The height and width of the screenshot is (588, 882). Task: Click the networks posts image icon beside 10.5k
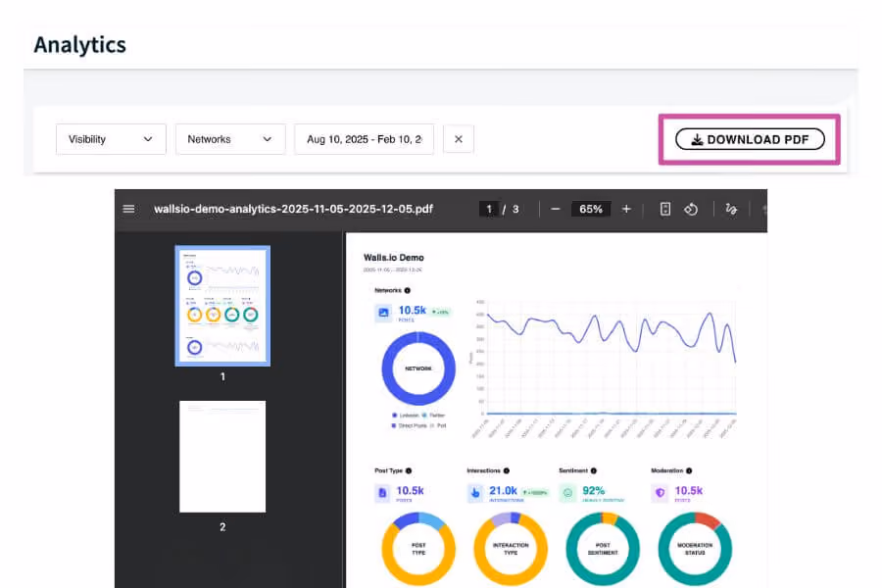coord(383,313)
